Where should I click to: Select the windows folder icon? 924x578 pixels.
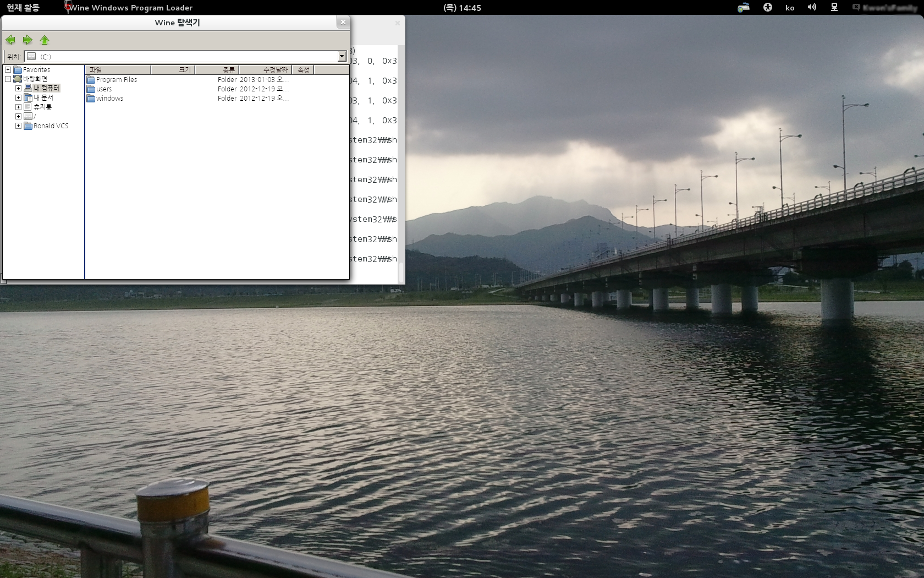tap(91, 99)
